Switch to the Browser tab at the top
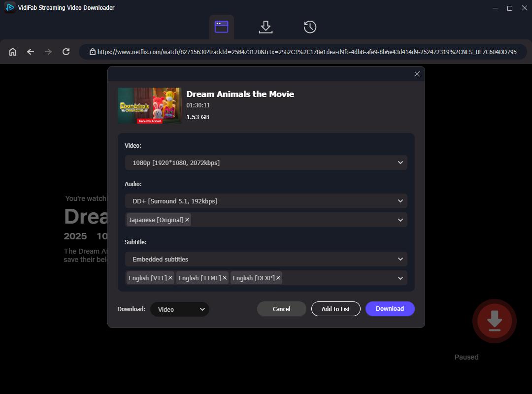Viewport: 532px width, 394px height. coord(222,27)
